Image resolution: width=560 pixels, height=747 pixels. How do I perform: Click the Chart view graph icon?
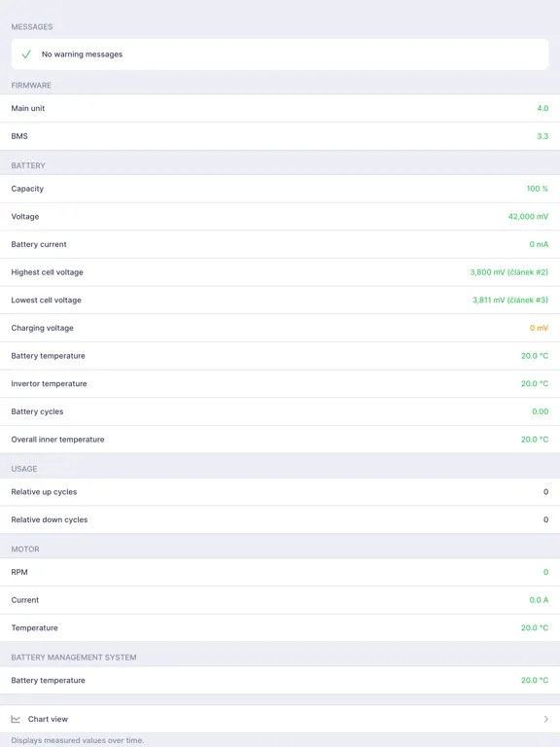16,719
